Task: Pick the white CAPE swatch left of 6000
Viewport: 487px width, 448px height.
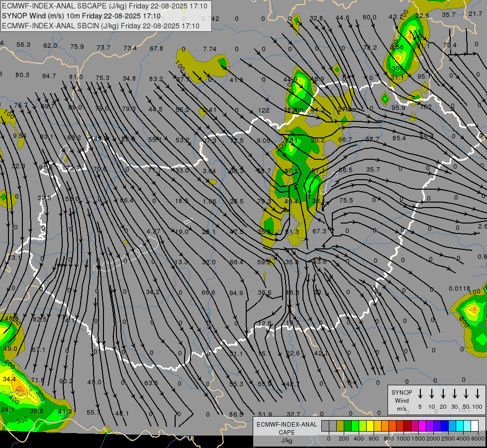Action: click(475, 426)
